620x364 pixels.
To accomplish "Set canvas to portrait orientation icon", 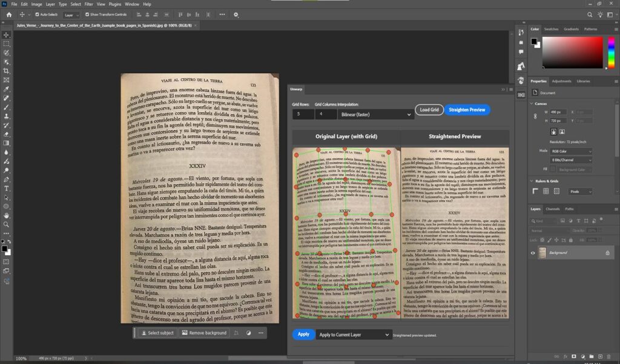I will (553, 131).
